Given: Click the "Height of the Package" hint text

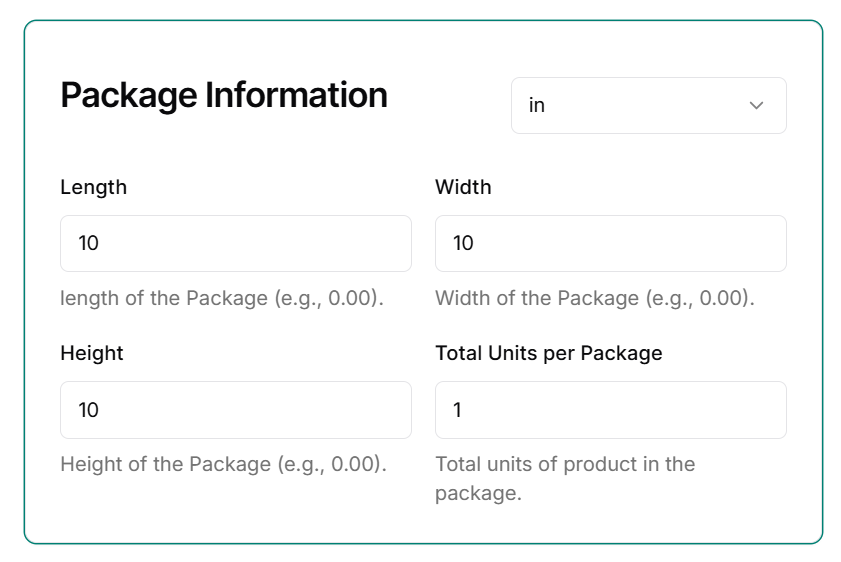Looking at the screenshot, I should 165,464.
